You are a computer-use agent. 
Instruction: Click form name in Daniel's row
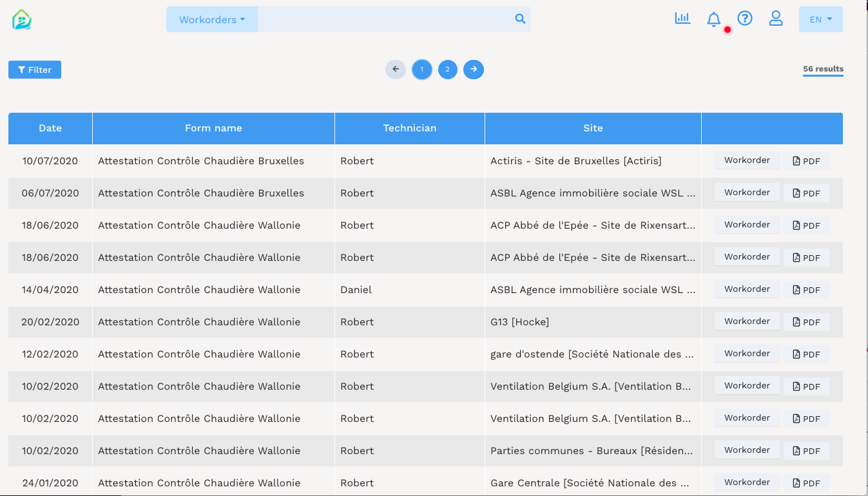(x=199, y=290)
